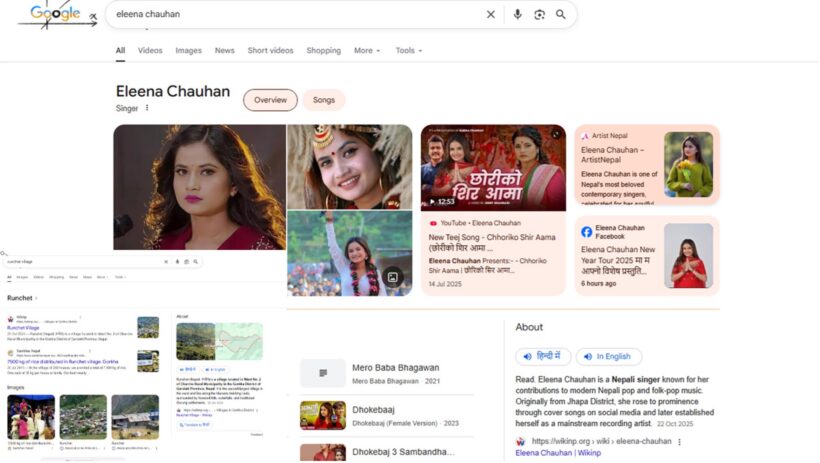Select the Overview chip

tap(270, 100)
